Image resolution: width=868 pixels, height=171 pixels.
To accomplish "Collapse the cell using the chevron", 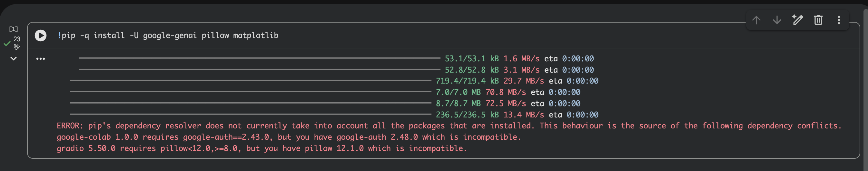I will click(14, 59).
